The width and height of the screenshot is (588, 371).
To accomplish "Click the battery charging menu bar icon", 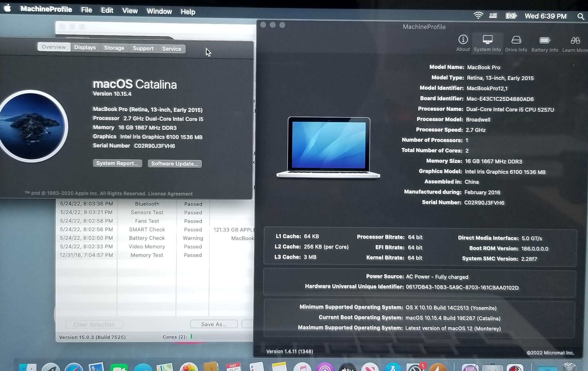I will tap(511, 16).
